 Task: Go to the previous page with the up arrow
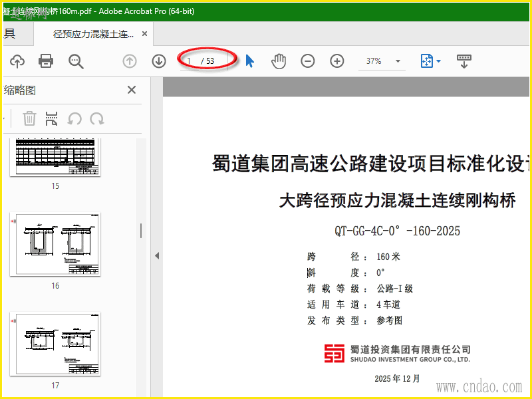(x=130, y=61)
